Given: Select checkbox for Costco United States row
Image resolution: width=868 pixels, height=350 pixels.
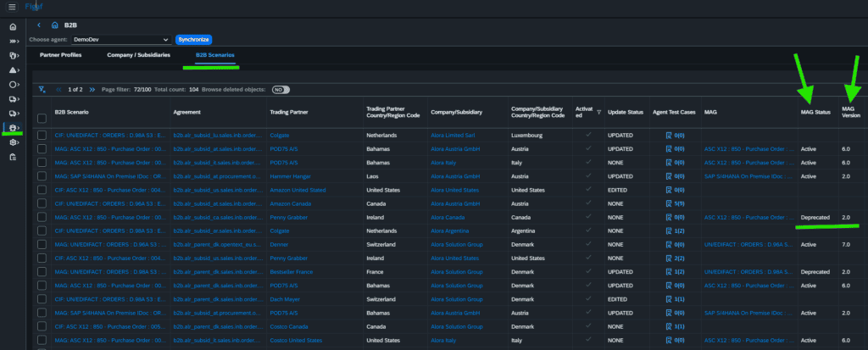Looking at the screenshot, I should pyautogui.click(x=42, y=340).
